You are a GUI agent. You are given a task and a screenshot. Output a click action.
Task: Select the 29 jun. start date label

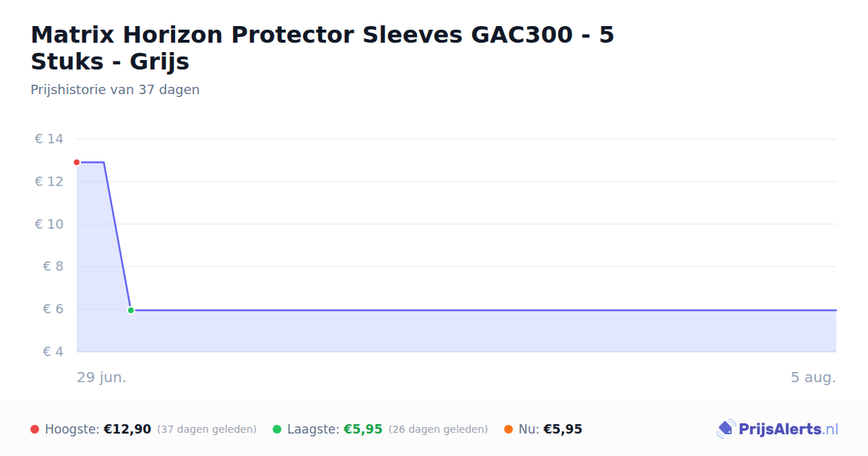click(x=102, y=377)
